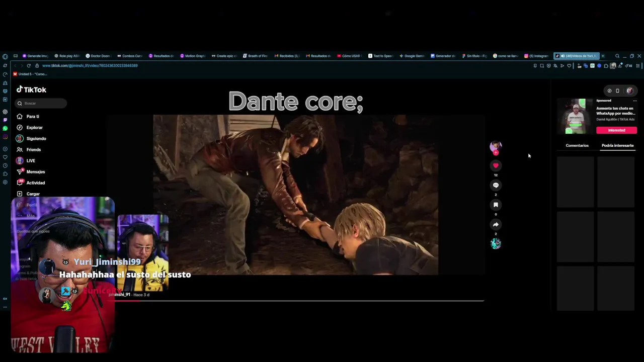Open ChatGPT icon in the browser sidebar
644x362 pixels.
tap(5, 112)
